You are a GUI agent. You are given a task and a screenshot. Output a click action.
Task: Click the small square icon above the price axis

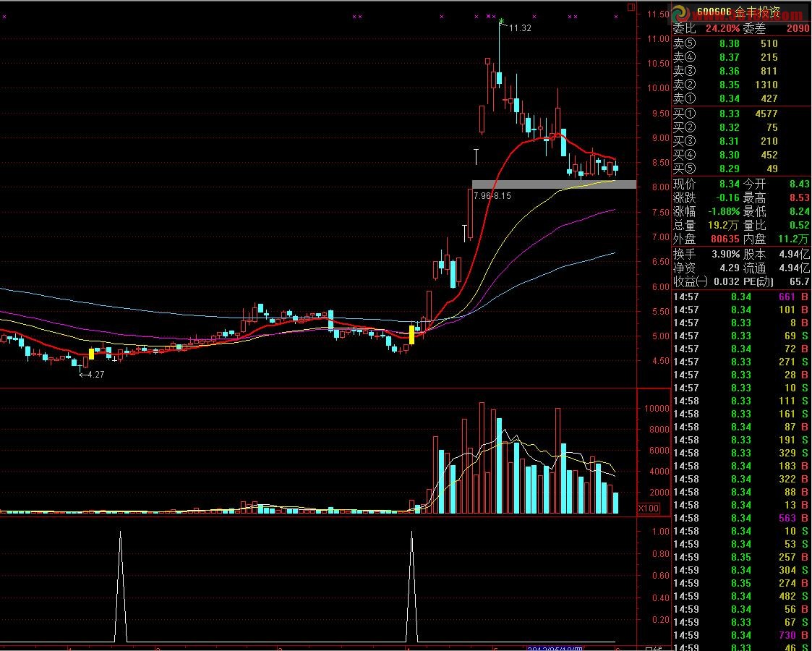[631, 7]
